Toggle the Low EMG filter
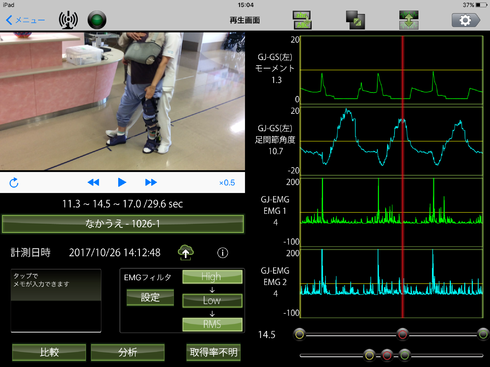Image resolution: width=490 pixels, height=367 pixels. 212,300
